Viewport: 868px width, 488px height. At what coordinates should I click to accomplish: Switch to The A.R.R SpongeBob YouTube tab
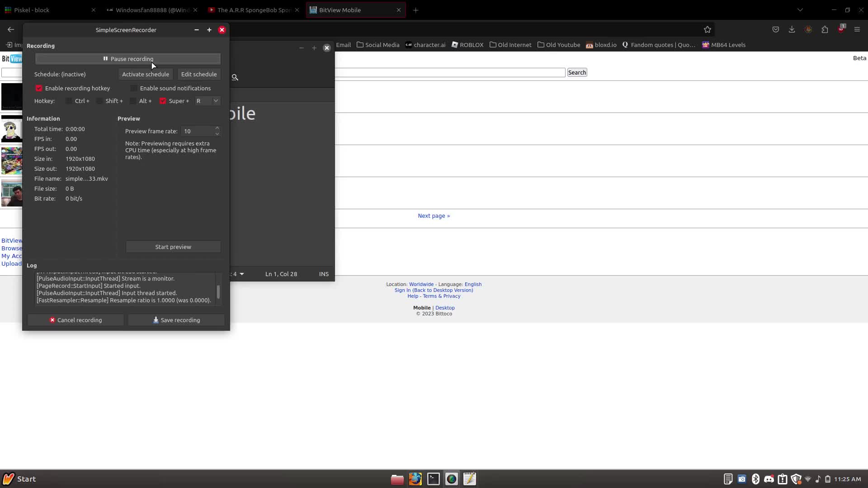254,10
